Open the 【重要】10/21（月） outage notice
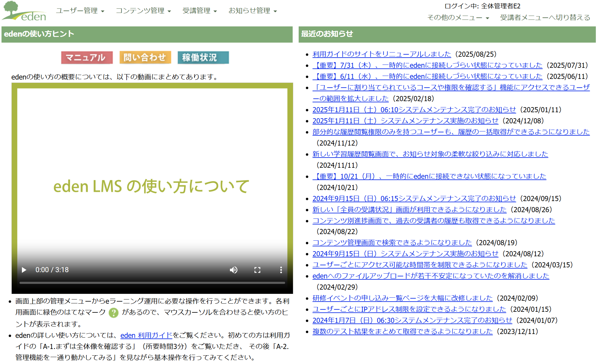The height and width of the screenshot is (364, 600). [x=429, y=176]
